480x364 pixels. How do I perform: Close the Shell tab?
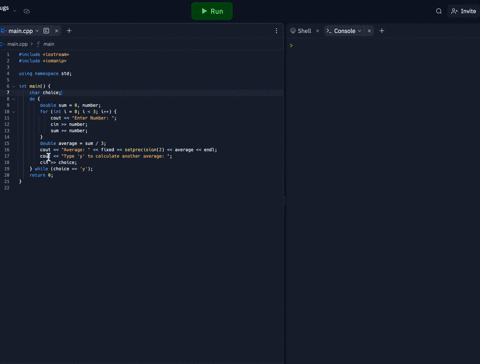[x=317, y=31]
